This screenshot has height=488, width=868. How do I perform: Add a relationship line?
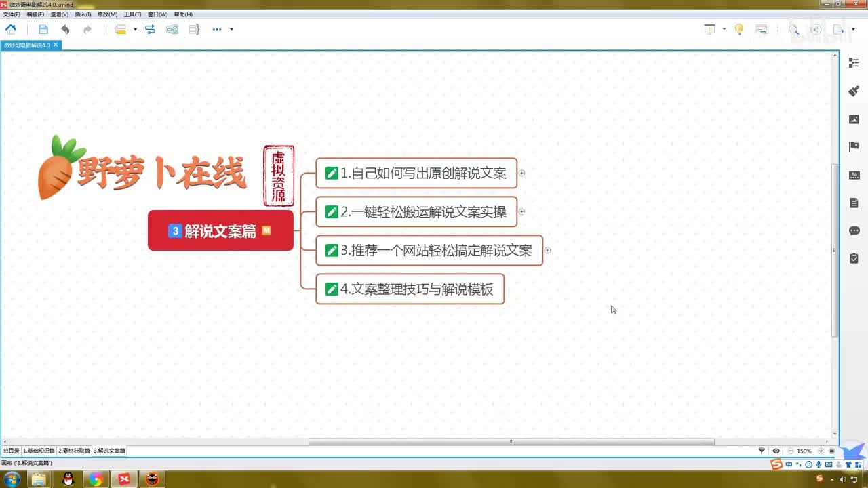151,29
